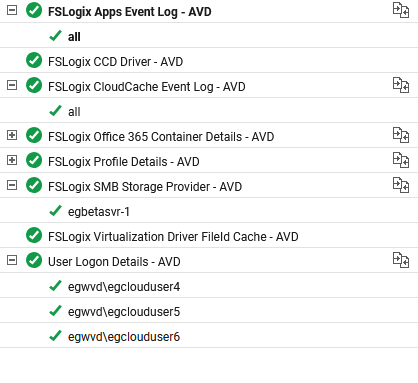Image resolution: width=418 pixels, height=383 pixels.
Task: Expand FSLogix Office 365 Container Details node
Action: coord(12,135)
